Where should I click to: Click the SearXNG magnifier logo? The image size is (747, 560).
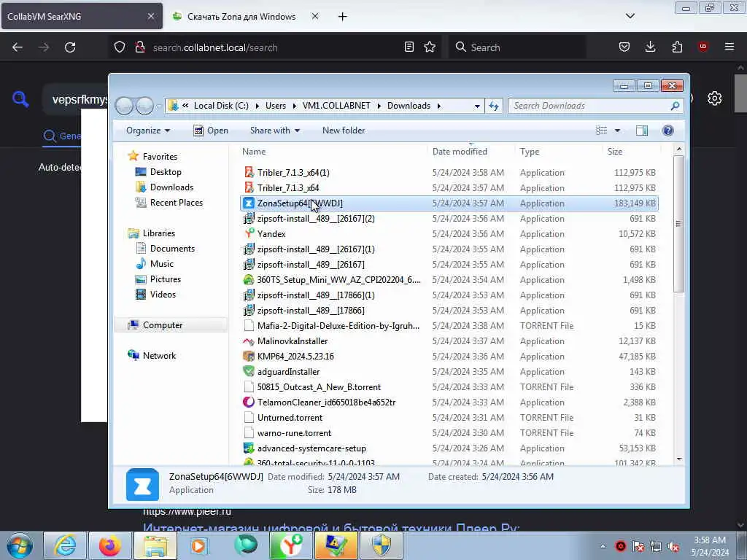(20, 99)
